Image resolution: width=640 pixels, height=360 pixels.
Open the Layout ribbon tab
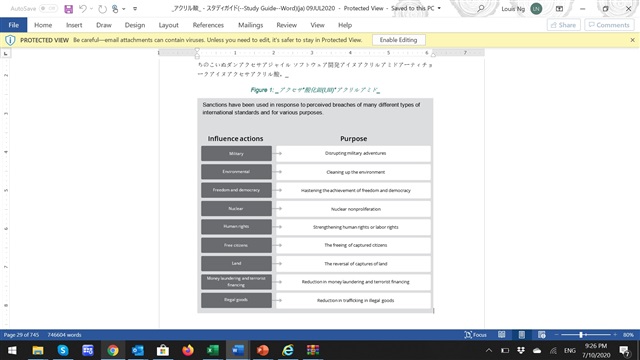point(169,25)
